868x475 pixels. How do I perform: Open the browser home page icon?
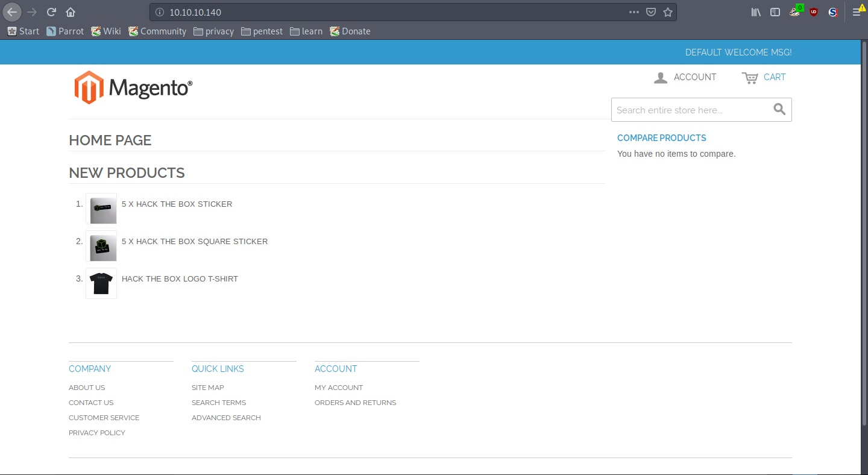tap(71, 12)
